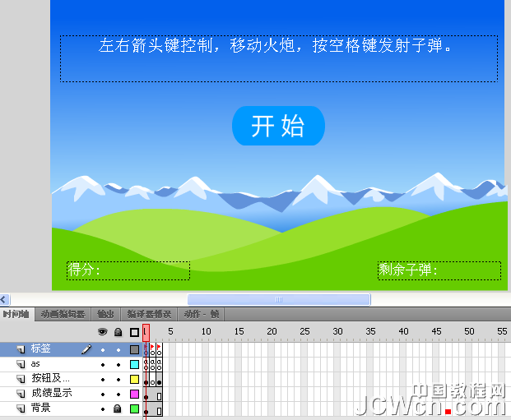Click the gray outline swatch of 标签 layer

point(134,349)
